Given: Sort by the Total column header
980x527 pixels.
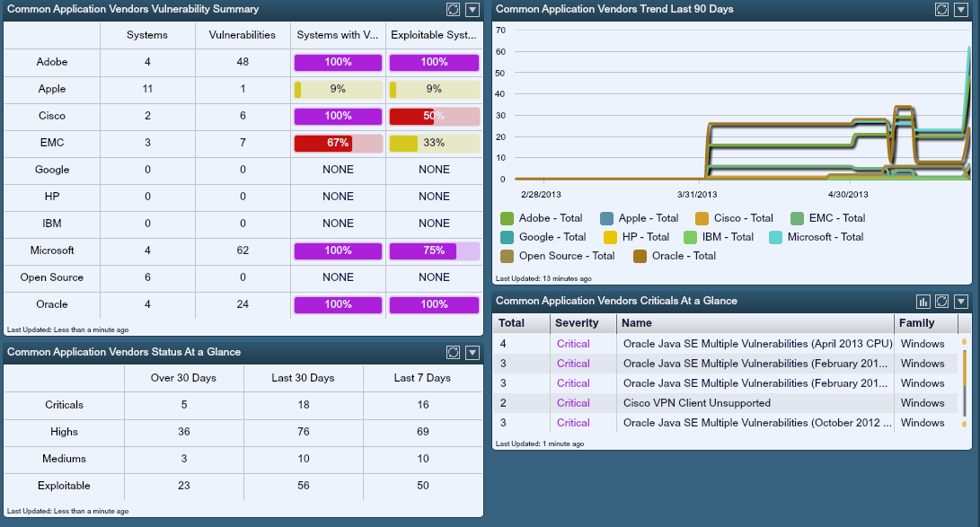Looking at the screenshot, I should 521,323.
